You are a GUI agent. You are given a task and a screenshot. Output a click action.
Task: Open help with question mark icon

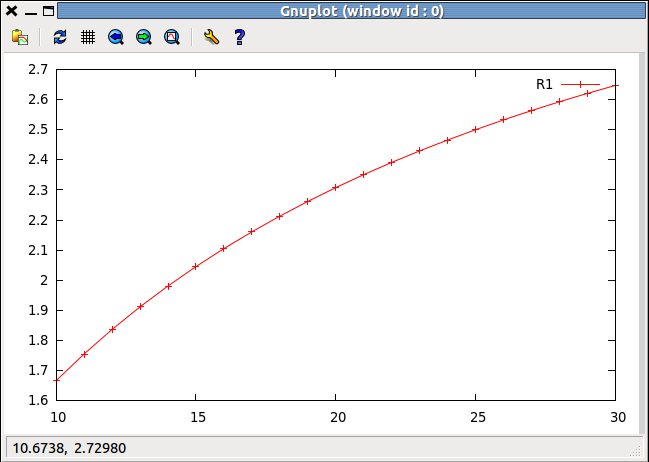pos(239,37)
